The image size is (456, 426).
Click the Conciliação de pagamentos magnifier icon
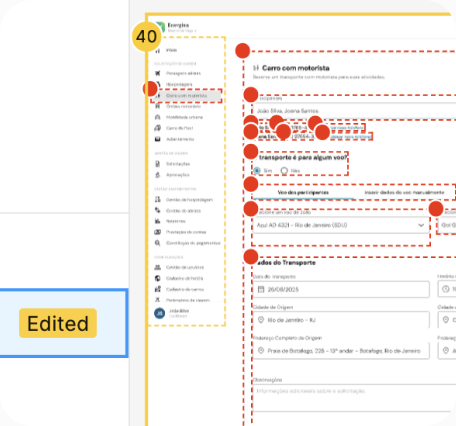[158, 243]
